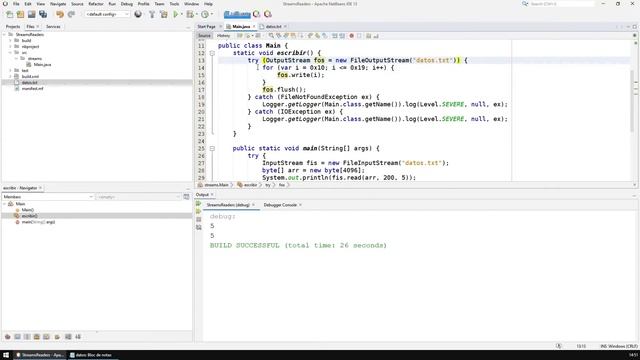
Task: Select Main.java in the Files tree
Action: point(42,64)
